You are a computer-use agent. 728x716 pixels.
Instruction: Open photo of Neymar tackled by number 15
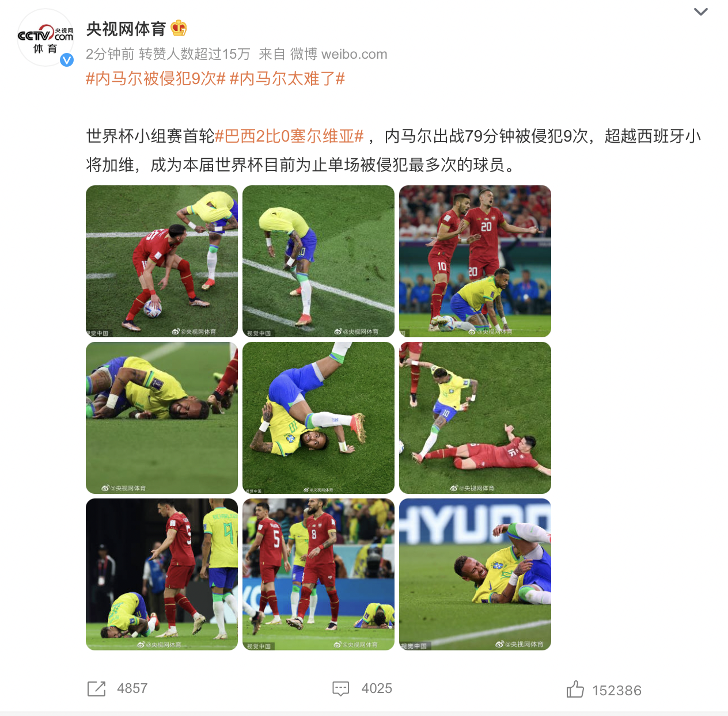(x=475, y=418)
